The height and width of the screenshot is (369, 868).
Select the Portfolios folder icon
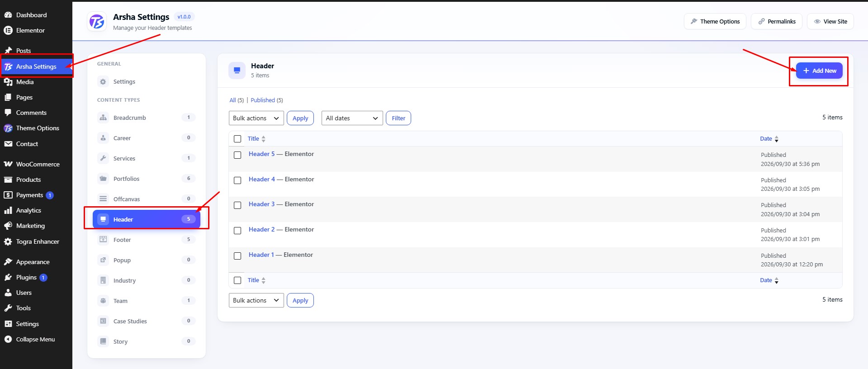click(x=103, y=179)
